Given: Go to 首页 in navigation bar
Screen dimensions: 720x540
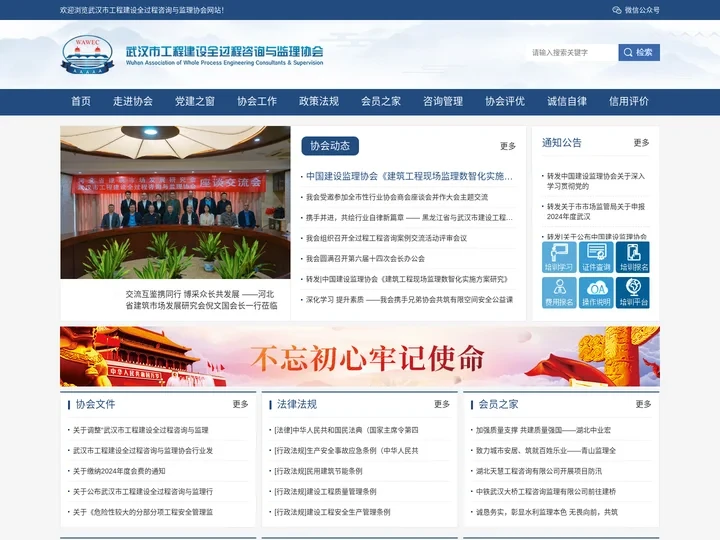Looking at the screenshot, I should click(x=81, y=101).
